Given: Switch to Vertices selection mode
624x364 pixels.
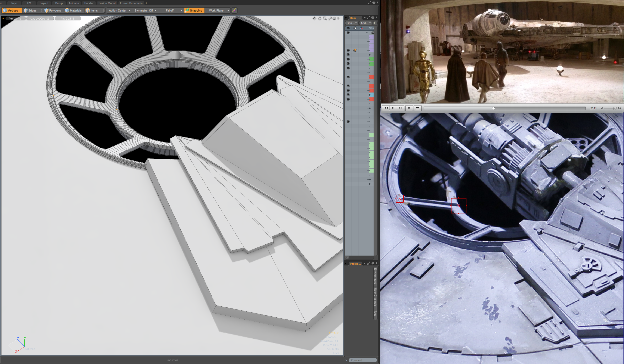Looking at the screenshot, I should coord(12,10).
